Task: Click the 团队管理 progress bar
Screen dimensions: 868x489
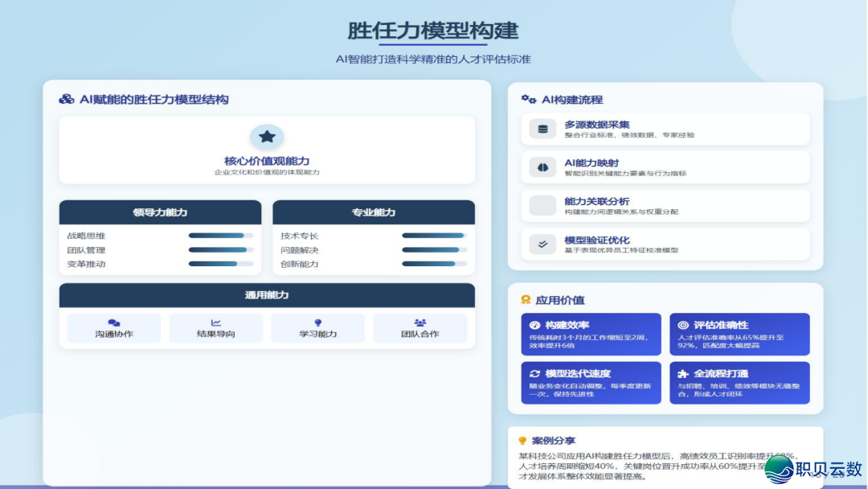Action: click(221, 250)
